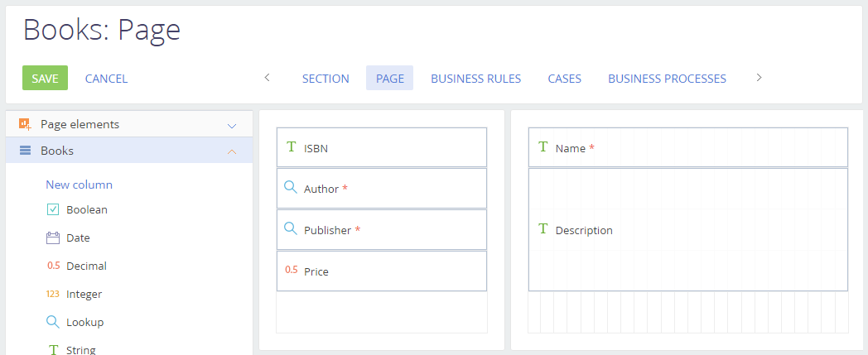Image resolution: width=868 pixels, height=355 pixels.
Task: Collapse the Books section chevron
Action: pyautogui.click(x=232, y=151)
